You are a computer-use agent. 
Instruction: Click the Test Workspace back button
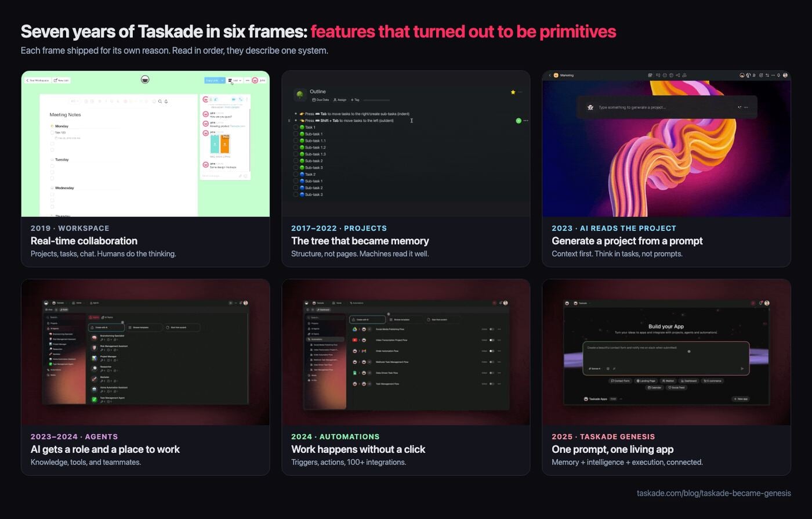pyautogui.click(x=38, y=80)
